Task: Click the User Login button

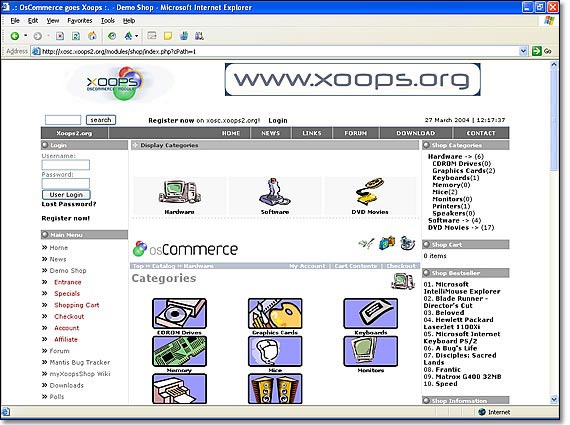Action: point(66,195)
